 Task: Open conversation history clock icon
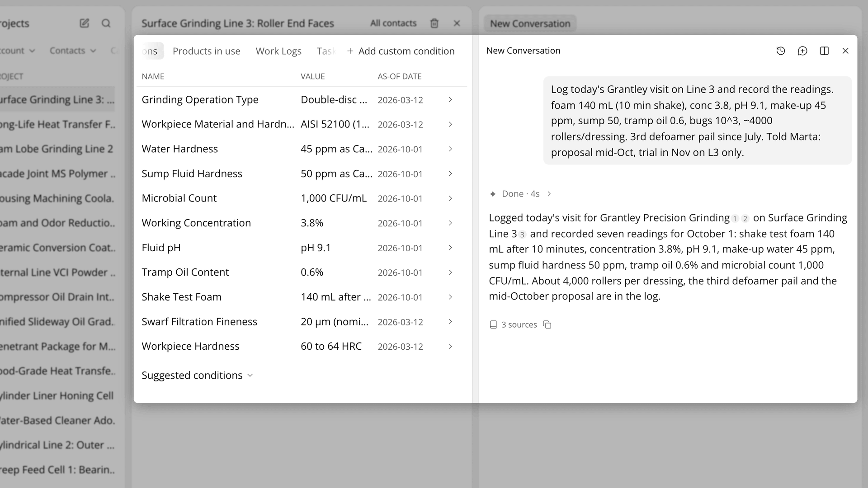[x=781, y=51]
